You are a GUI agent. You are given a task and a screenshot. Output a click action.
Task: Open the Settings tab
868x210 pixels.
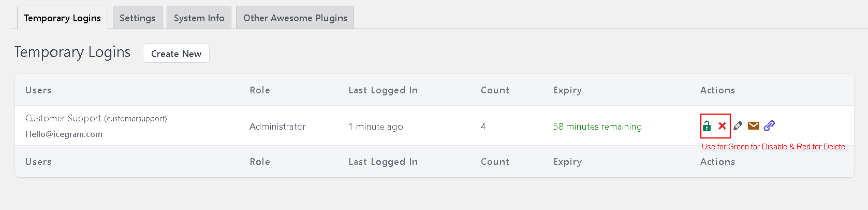[x=137, y=18]
